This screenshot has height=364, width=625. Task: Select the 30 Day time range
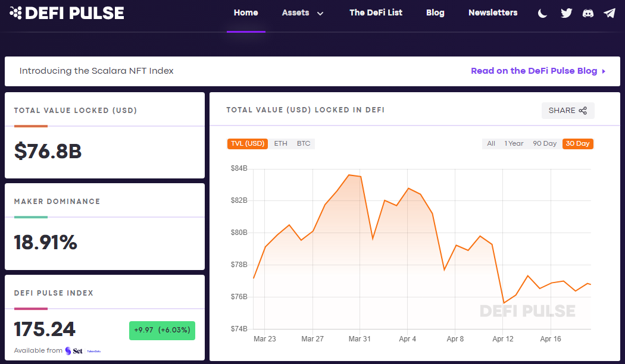tap(577, 144)
